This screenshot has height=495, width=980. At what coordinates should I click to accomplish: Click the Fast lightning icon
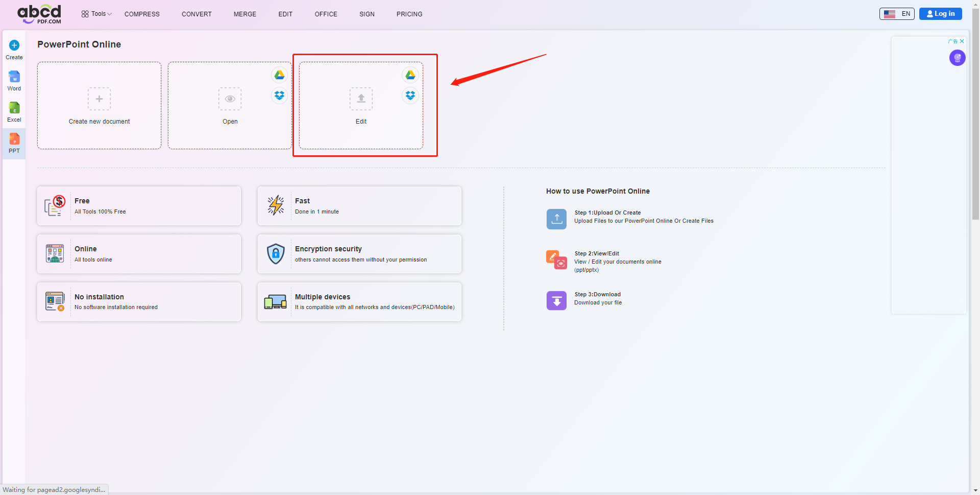(x=276, y=205)
